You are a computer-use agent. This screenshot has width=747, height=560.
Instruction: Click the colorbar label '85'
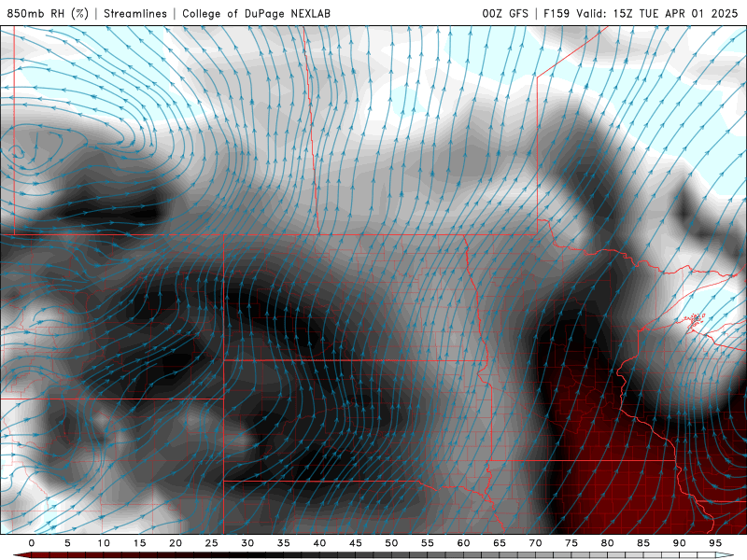coord(643,543)
